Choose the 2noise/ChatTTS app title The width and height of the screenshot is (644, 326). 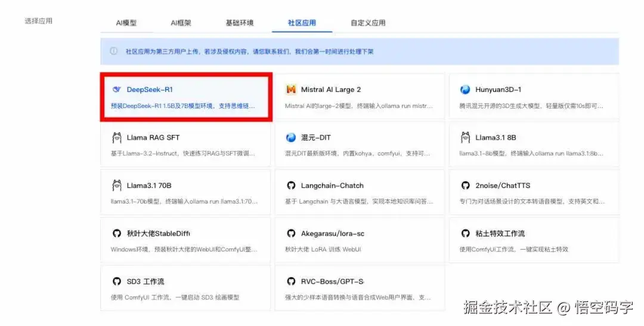503,186
